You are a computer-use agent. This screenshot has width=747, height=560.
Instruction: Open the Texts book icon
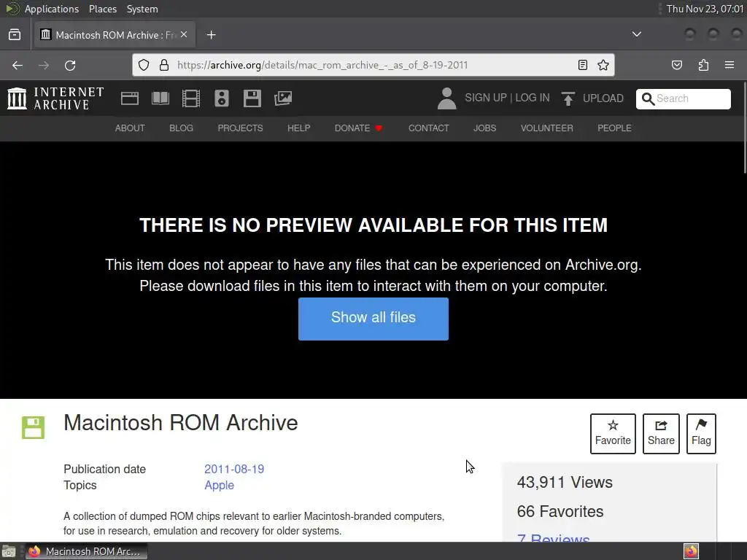click(160, 98)
